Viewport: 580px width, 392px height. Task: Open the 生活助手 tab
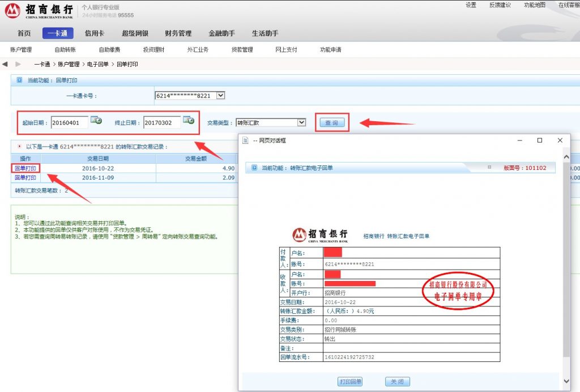click(265, 33)
